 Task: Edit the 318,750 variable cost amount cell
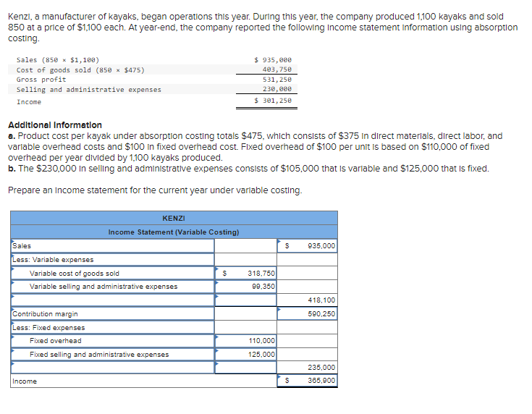[x=245, y=273]
